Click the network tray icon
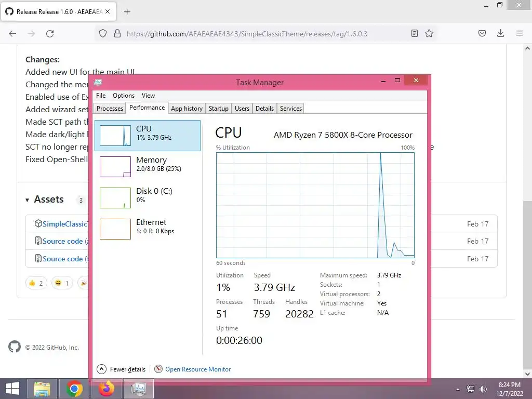This screenshot has width=532, height=399. (471, 389)
